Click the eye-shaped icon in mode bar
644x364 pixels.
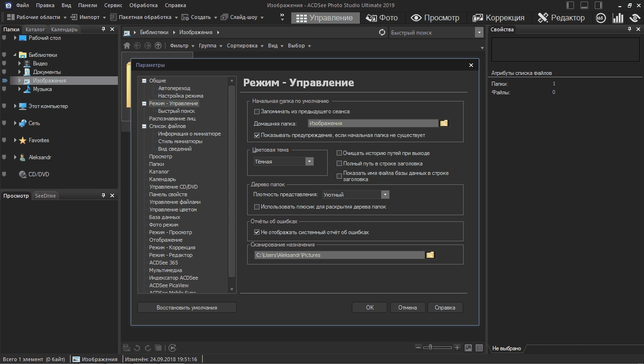(x=635, y=18)
